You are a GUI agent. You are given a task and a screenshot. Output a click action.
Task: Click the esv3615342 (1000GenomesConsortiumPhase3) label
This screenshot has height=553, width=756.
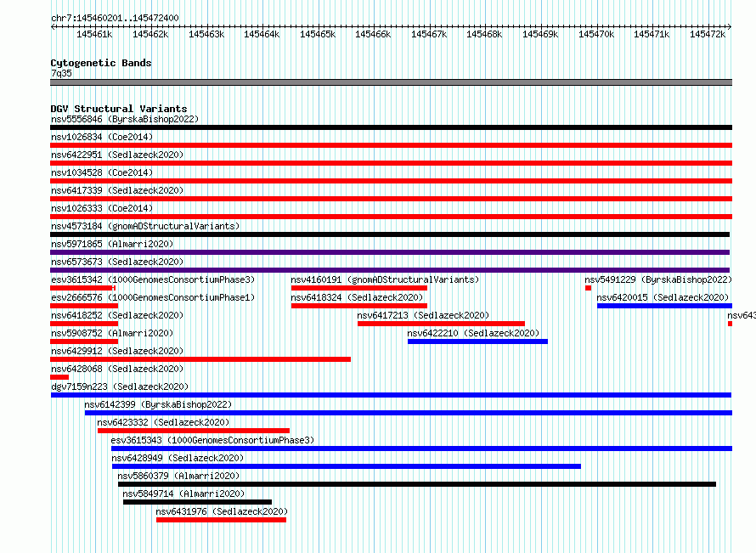click(x=153, y=279)
